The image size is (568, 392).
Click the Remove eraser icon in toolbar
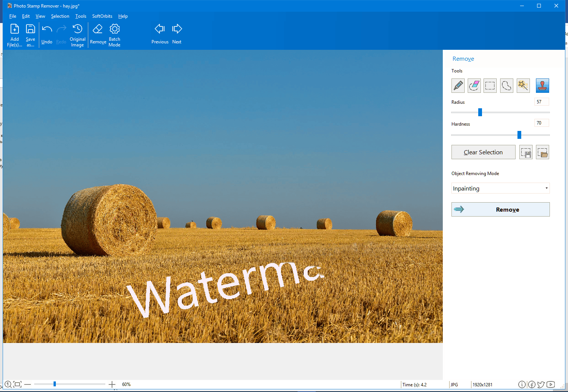(x=98, y=35)
